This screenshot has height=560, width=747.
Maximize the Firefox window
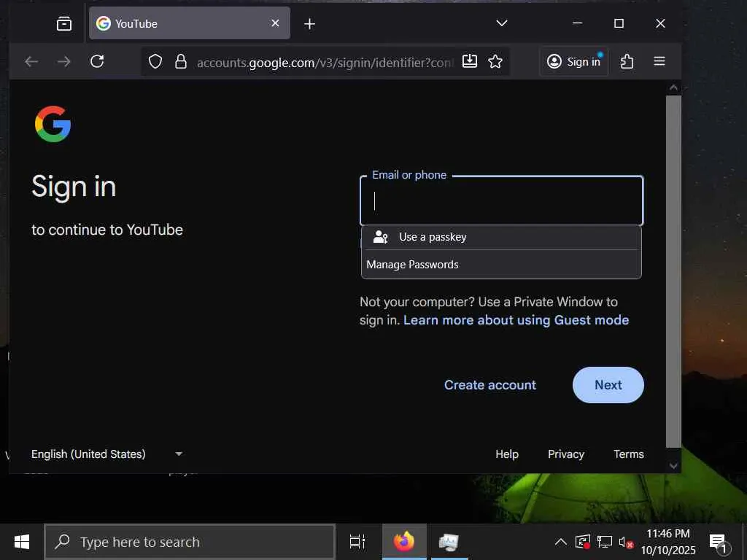point(619,23)
